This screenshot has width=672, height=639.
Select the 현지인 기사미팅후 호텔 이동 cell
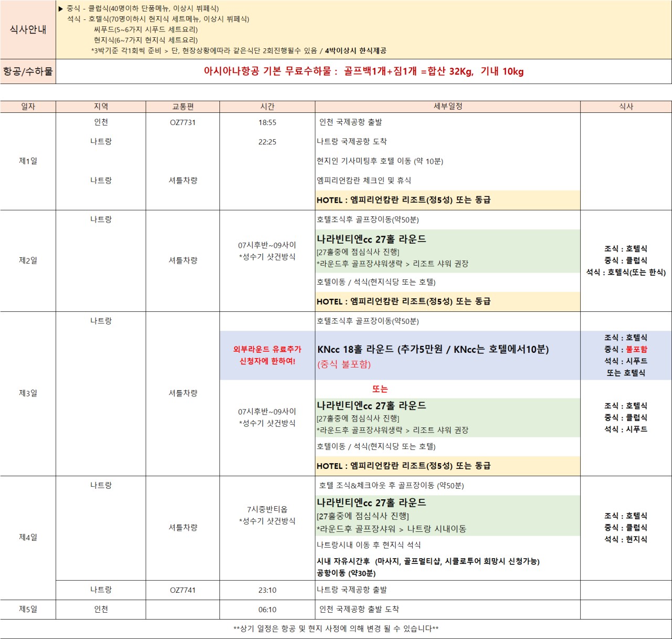tap(380, 161)
